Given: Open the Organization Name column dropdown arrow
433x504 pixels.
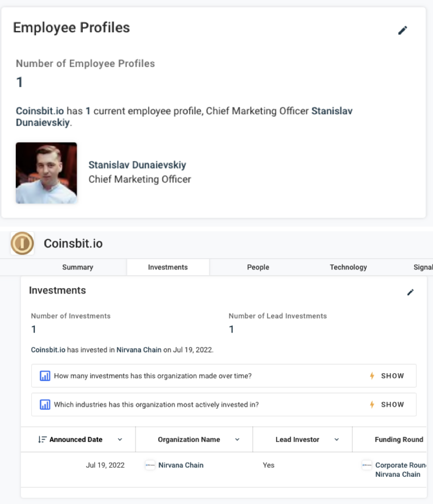Looking at the screenshot, I should tap(237, 439).
